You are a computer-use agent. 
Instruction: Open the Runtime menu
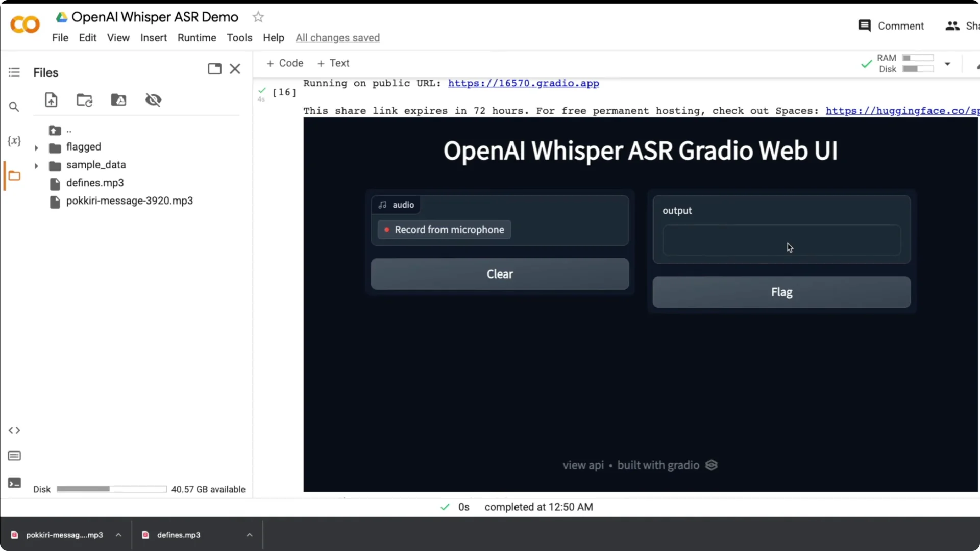(x=197, y=37)
